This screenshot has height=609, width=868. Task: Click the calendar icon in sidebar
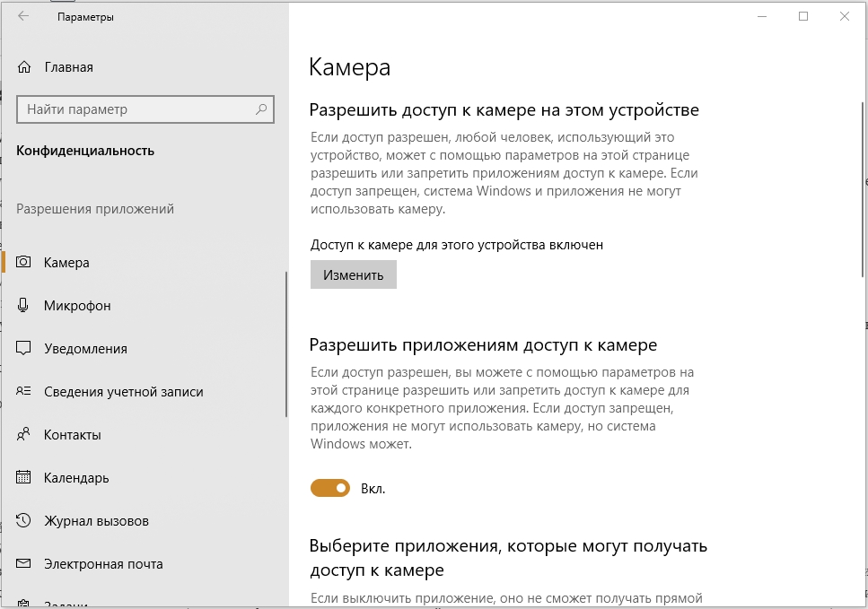(x=24, y=478)
